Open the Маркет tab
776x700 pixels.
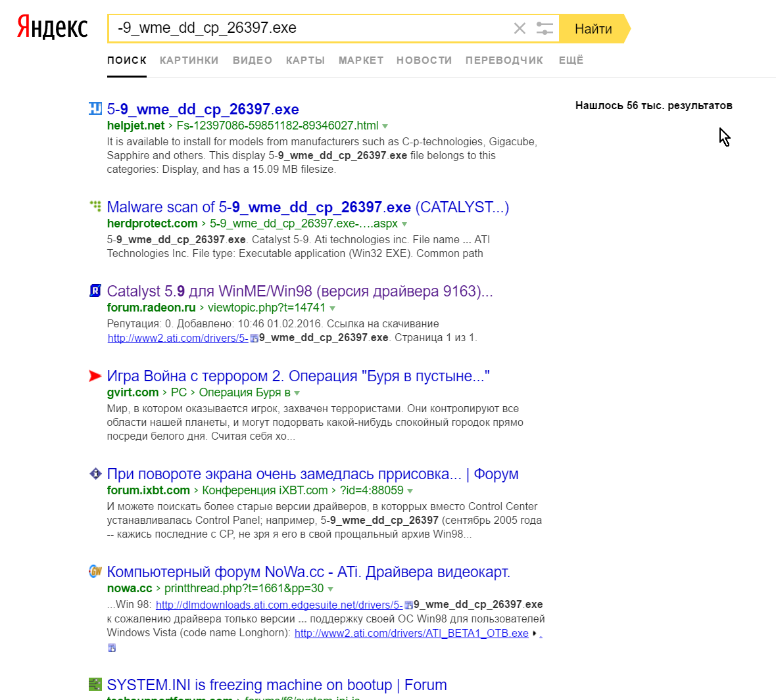361,60
